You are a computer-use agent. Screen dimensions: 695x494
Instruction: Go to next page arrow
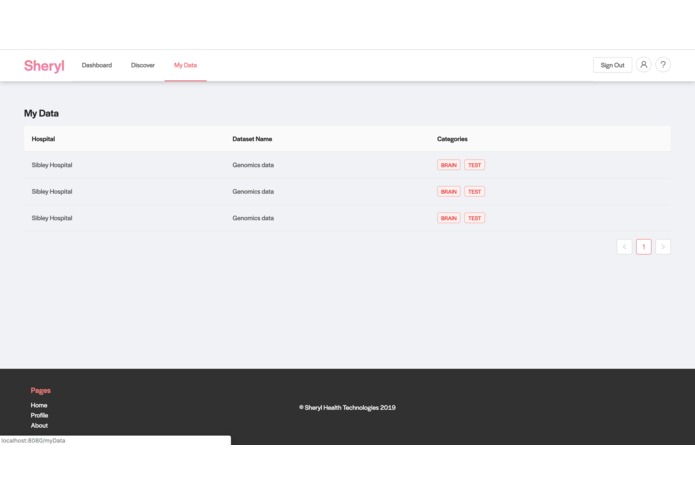pos(663,247)
